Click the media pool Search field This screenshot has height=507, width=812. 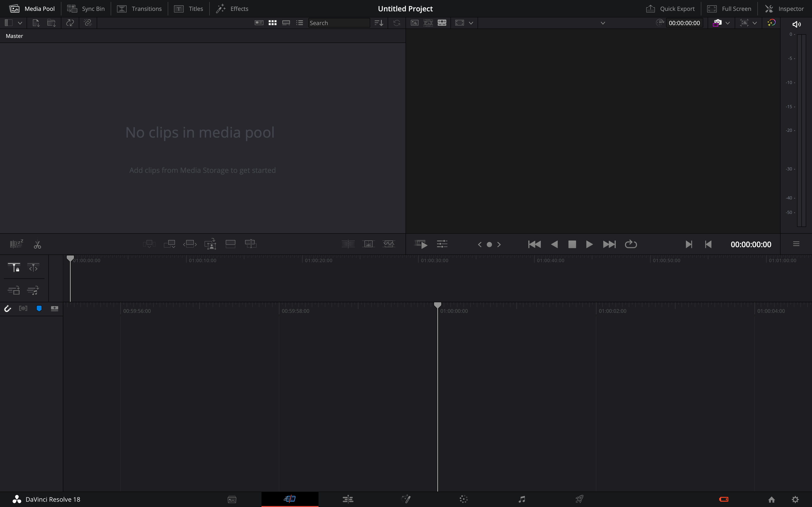coord(338,23)
